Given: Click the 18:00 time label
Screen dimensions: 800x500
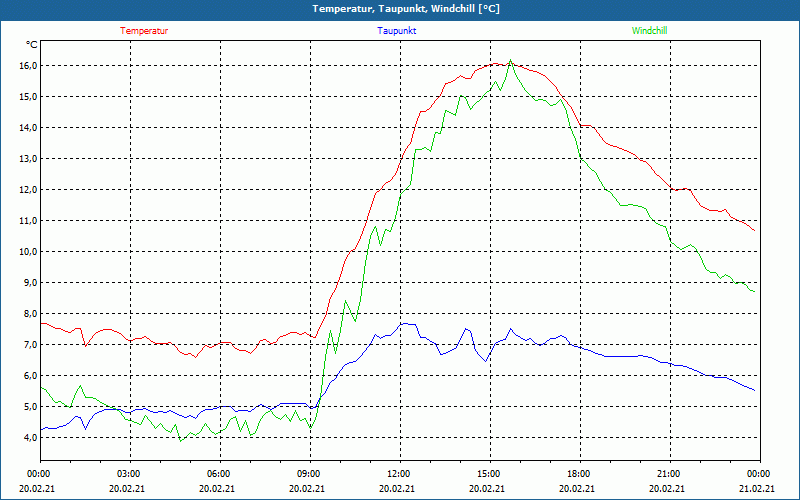Looking at the screenshot, I should (577, 473).
